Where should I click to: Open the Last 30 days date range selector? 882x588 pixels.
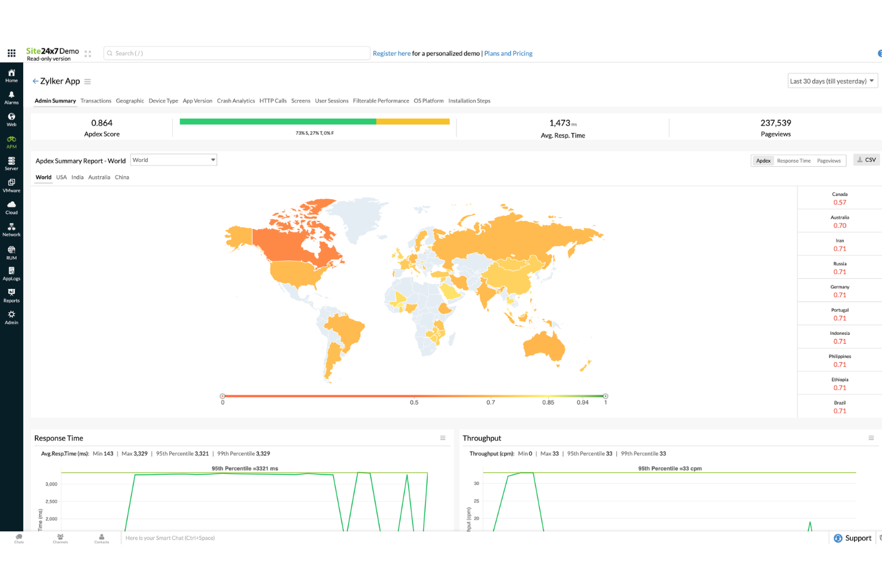[x=832, y=80]
